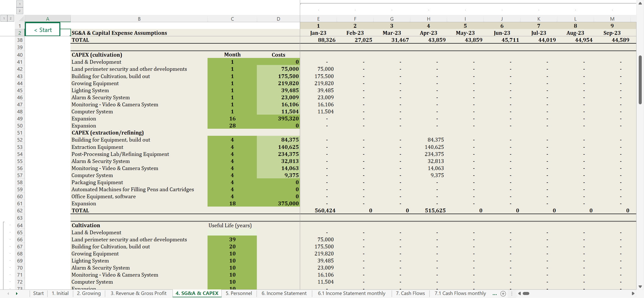
Task: Click the horizontal scroll left arrow
Action: click(519, 293)
